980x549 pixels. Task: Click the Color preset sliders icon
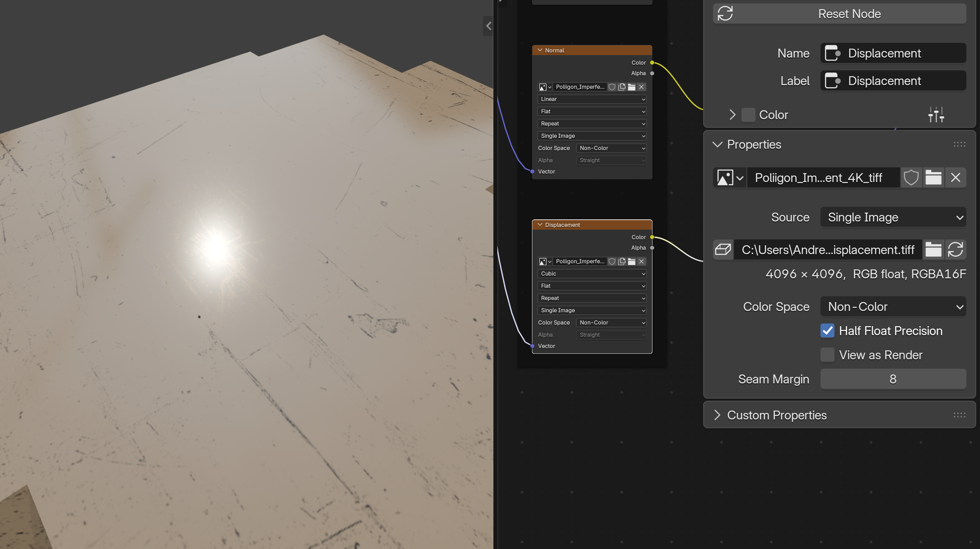pos(935,115)
